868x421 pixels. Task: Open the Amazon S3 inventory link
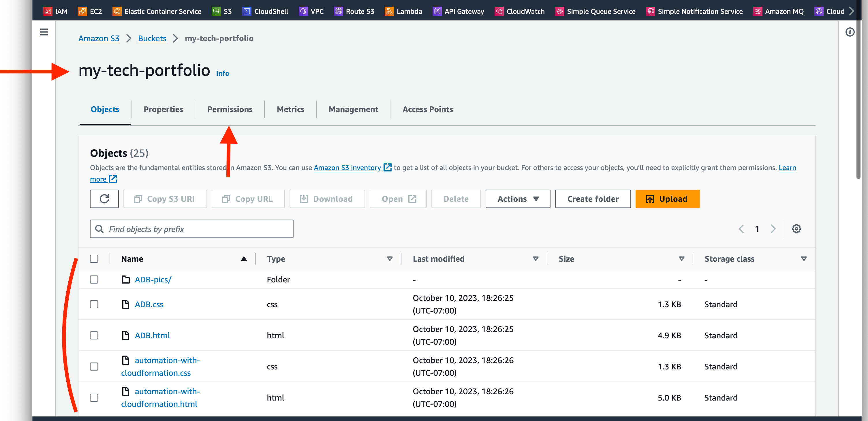(352, 167)
